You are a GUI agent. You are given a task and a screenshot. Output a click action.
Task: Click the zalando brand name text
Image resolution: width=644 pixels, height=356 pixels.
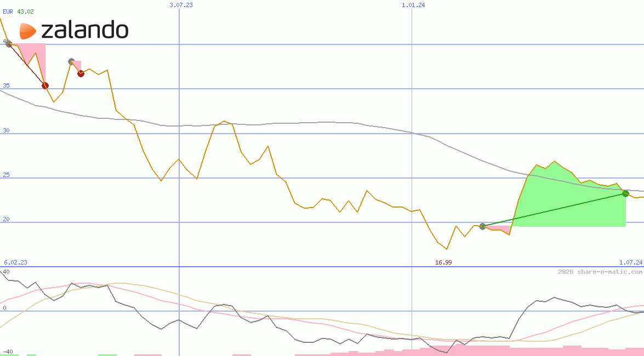click(85, 31)
